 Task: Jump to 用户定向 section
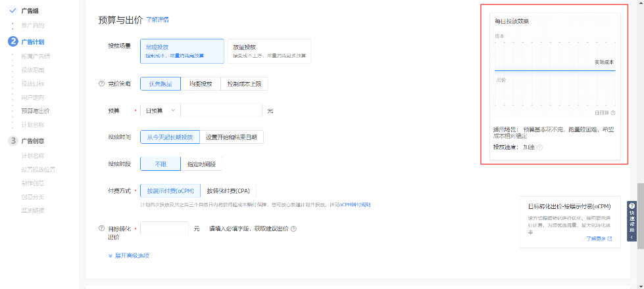[x=33, y=98]
